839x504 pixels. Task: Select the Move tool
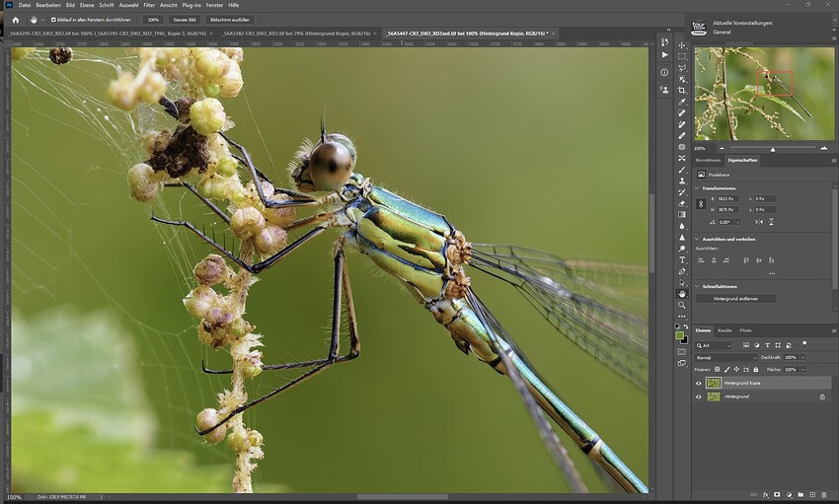pyautogui.click(x=682, y=45)
